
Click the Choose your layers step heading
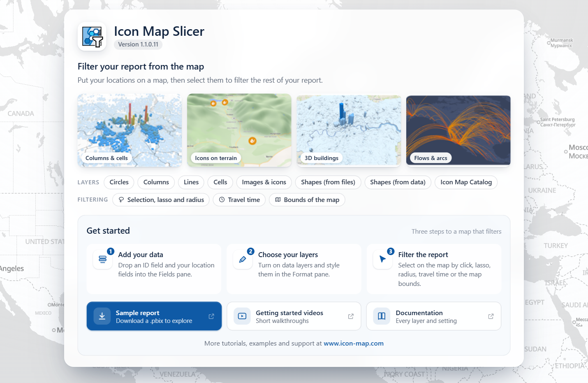(x=288, y=255)
